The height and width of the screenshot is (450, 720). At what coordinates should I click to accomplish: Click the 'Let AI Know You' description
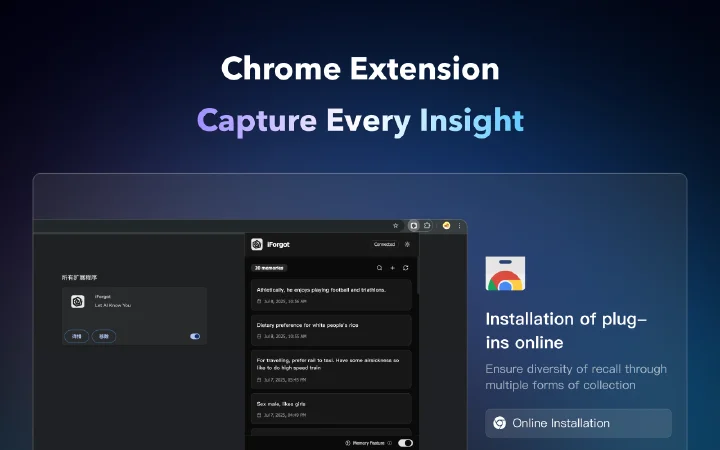[x=113, y=305]
